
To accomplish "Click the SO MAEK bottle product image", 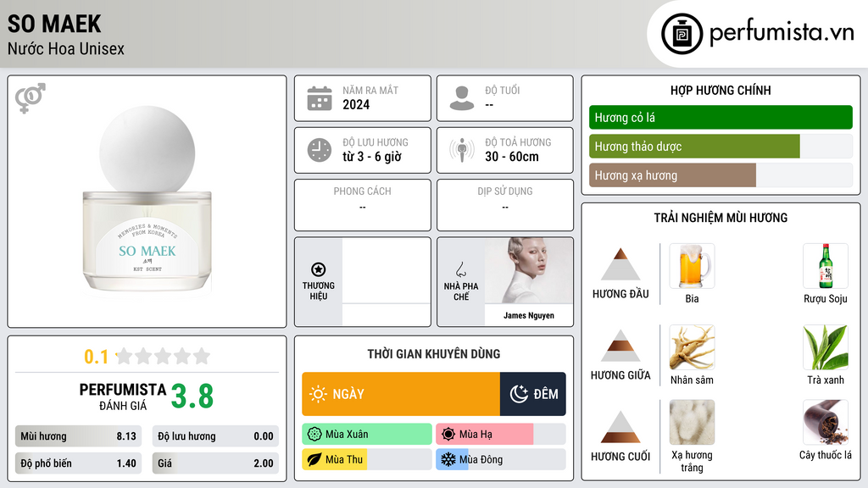I will (147, 199).
